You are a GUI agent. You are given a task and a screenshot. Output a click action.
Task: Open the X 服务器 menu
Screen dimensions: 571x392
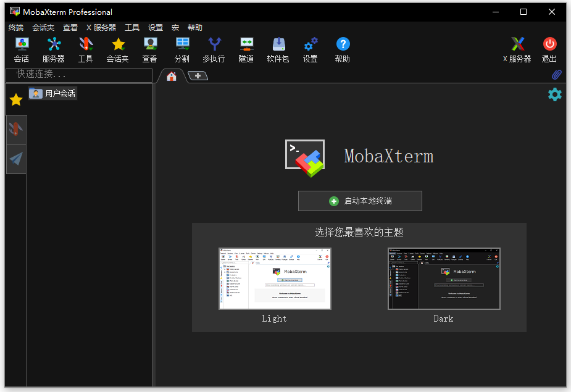click(x=101, y=28)
